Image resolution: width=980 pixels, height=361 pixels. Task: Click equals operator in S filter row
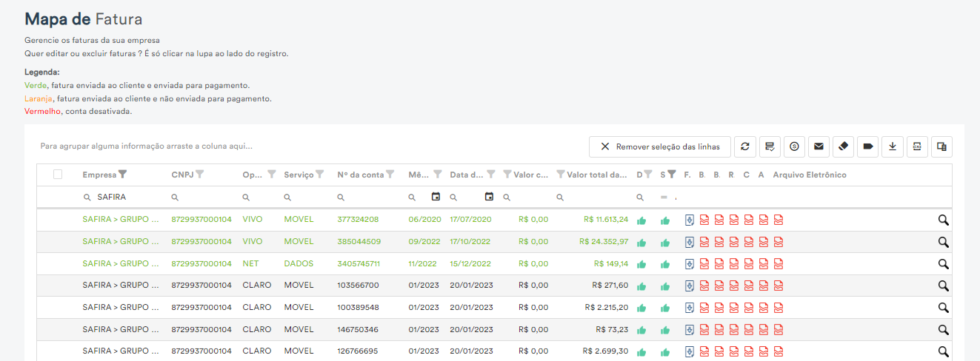[x=664, y=198]
